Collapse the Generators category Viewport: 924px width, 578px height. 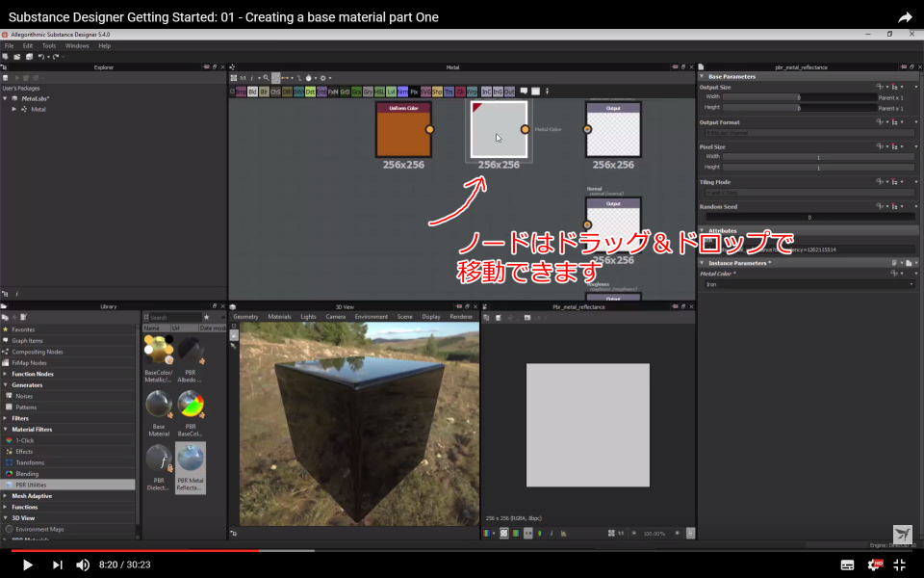pyautogui.click(x=6, y=385)
